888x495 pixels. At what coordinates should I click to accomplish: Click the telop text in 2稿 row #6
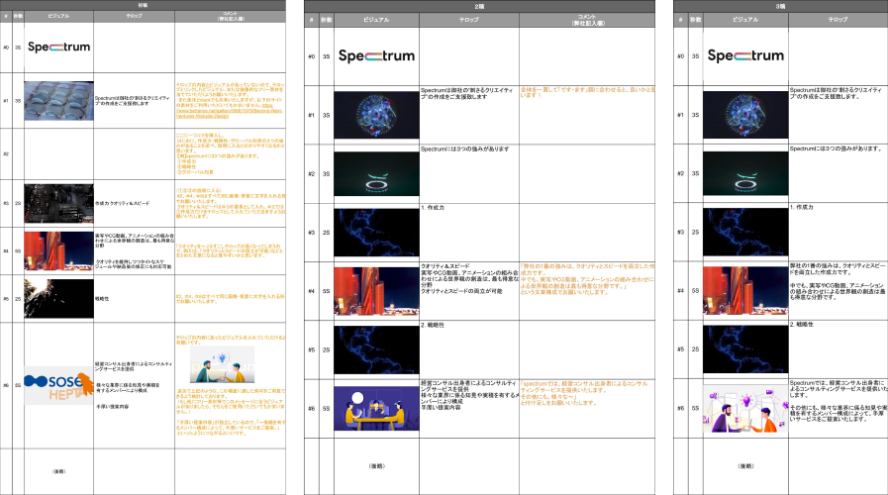[468, 395]
